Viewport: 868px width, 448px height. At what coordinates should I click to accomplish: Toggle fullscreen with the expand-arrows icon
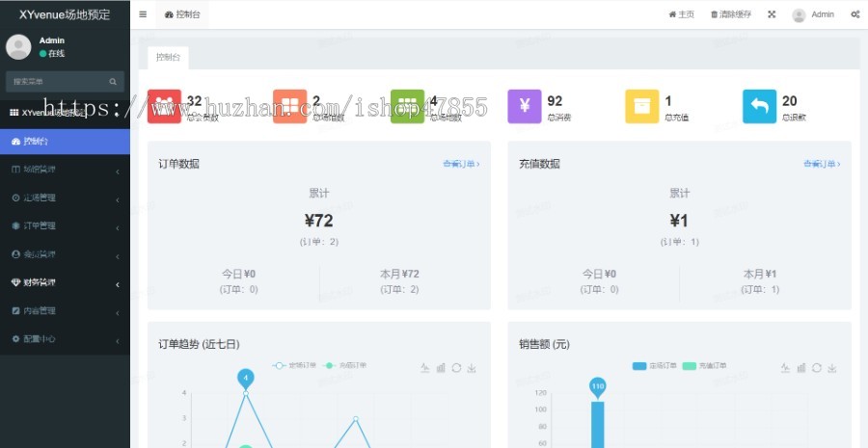click(x=772, y=14)
